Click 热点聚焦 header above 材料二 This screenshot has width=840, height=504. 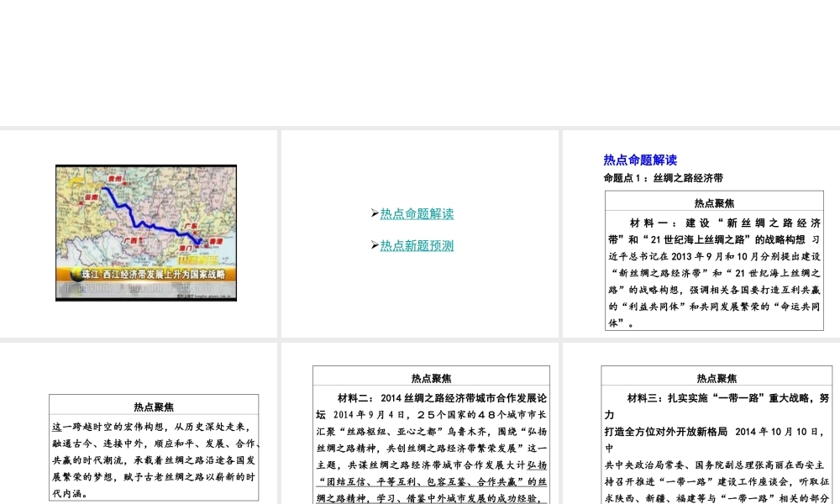tap(431, 378)
